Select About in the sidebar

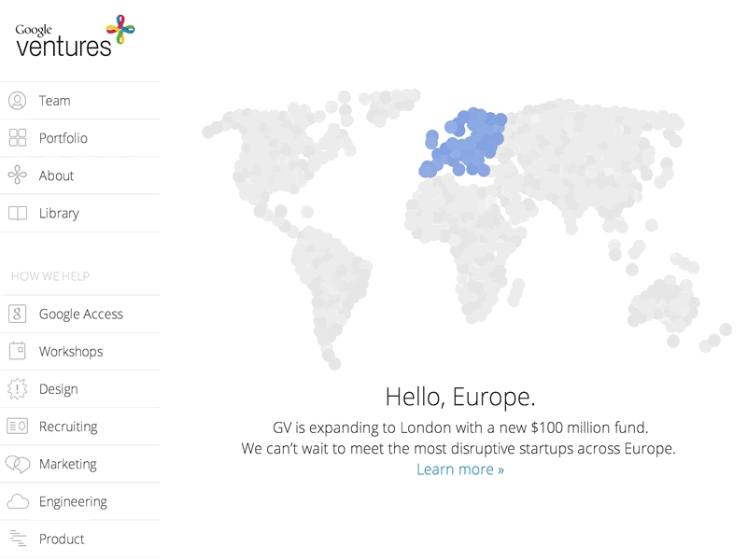pyautogui.click(x=57, y=175)
